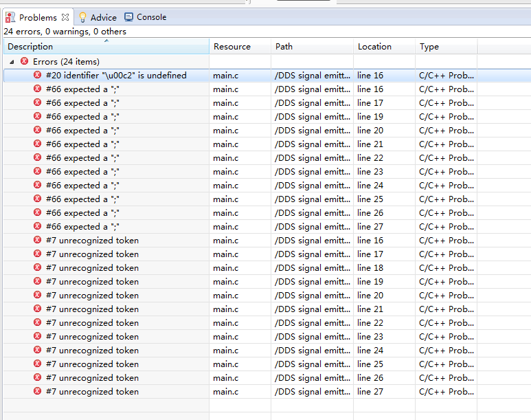Select '#66 expected a ";"' error at line 21

pyautogui.click(x=82, y=144)
